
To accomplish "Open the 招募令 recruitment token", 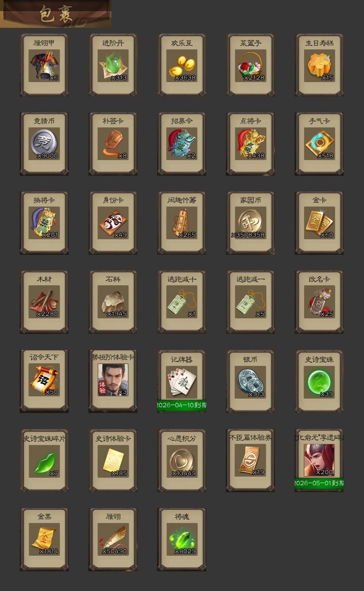I will click(x=182, y=144).
